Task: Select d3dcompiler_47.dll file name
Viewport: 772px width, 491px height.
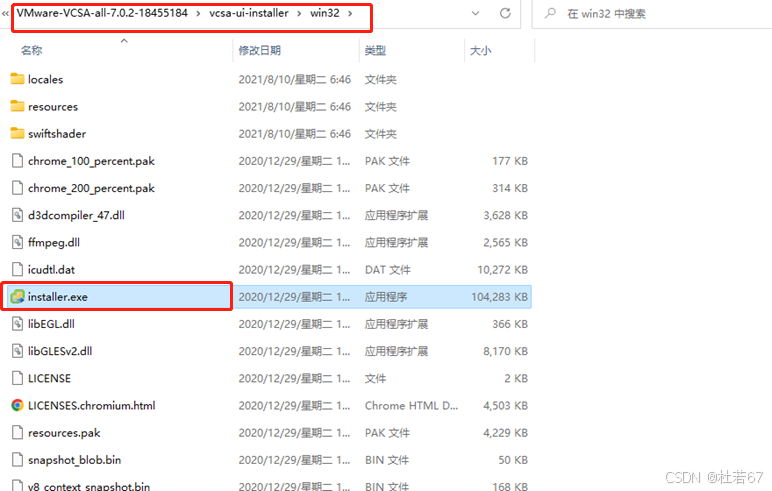Action: pyautogui.click(x=76, y=215)
